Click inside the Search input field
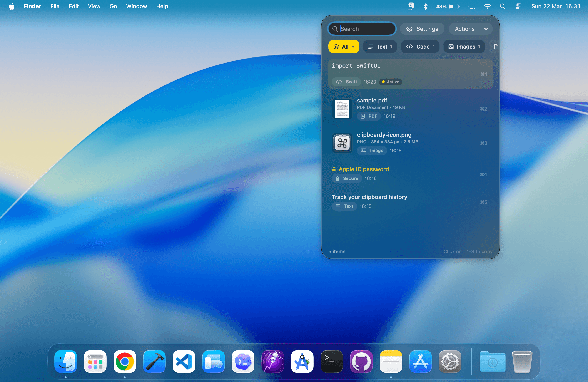The width and height of the screenshot is (588, 382). [x=361, y=29]
